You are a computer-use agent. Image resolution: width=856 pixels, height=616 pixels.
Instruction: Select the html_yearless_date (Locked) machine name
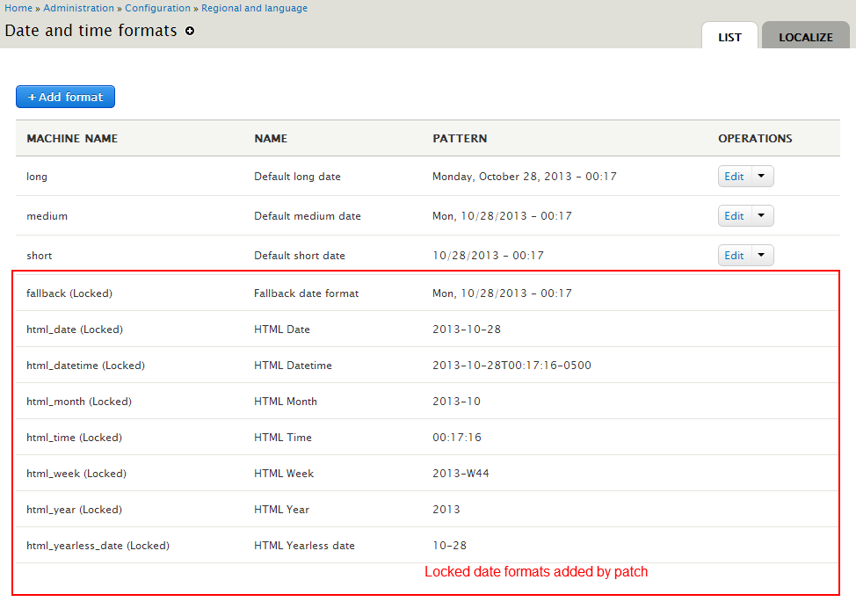[98, 546]
